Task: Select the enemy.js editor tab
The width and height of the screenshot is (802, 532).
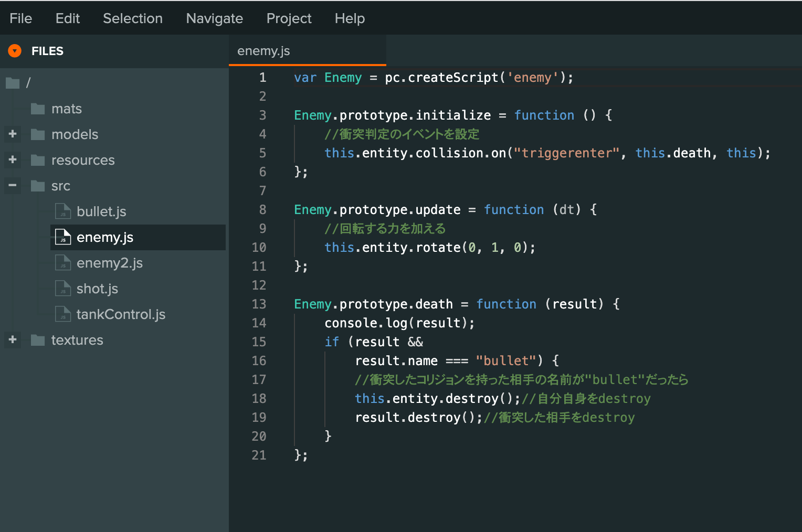Action: point(308,50)
